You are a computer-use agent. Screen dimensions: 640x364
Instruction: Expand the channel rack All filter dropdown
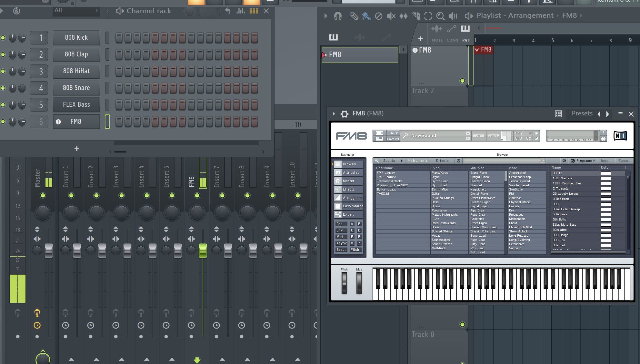point(76,11)
